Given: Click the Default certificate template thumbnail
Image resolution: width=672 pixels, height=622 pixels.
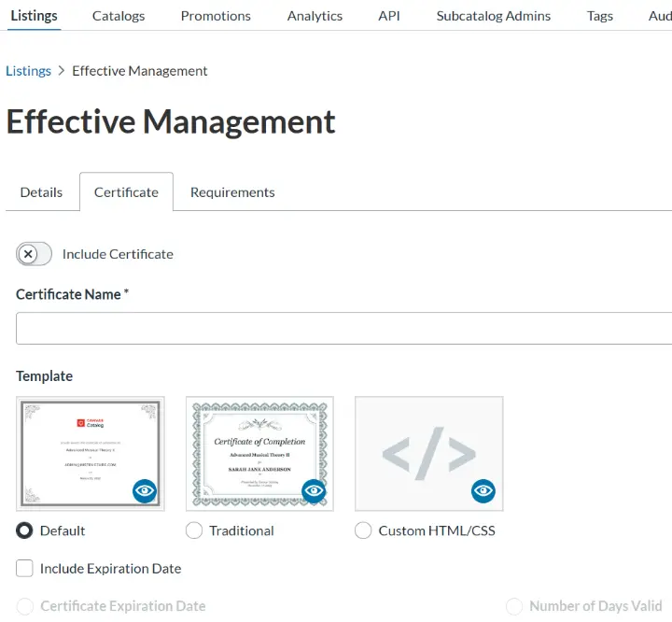Looking at the screenshot, I should (x=84, y=448).
